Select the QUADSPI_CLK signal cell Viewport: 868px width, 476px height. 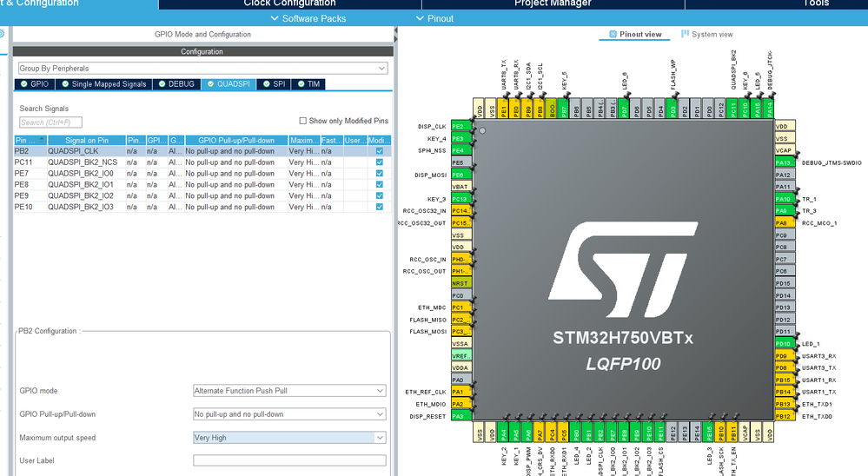point(86,151)
